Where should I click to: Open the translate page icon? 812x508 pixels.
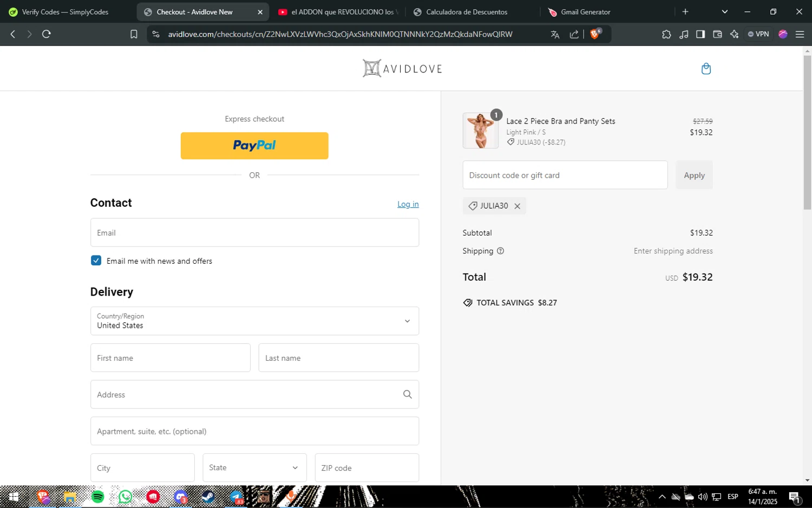(555, 34)
